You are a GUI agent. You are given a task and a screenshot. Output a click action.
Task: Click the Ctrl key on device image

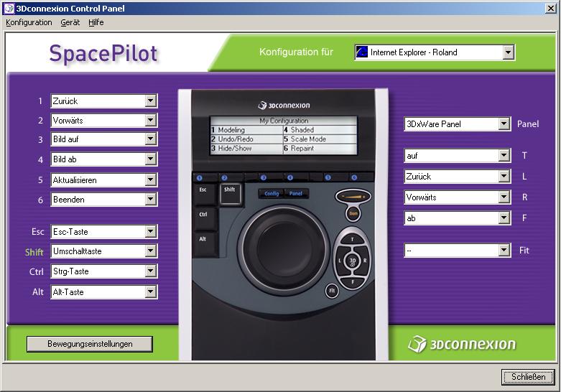(204, 218)
